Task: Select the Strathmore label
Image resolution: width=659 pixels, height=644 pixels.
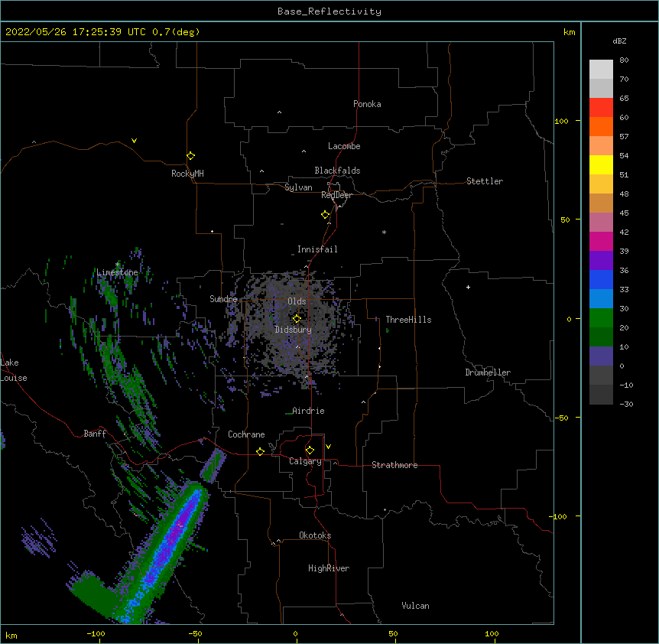Action: (394, 465)
